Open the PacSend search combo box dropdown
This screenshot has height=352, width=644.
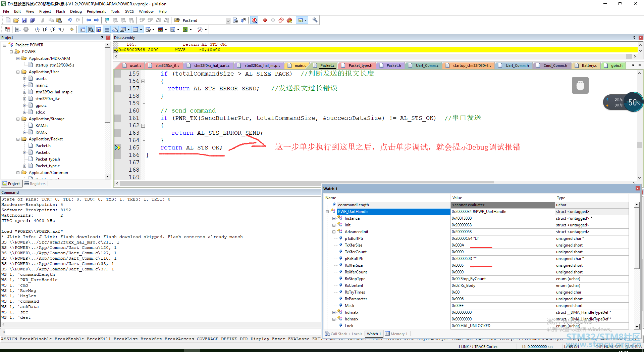coord(228,20)
